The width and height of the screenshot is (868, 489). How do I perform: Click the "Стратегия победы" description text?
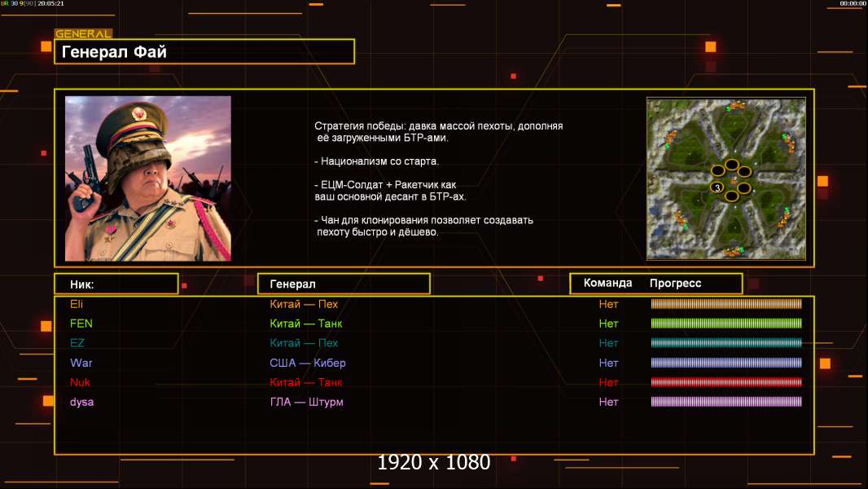[x=438, y=132]
